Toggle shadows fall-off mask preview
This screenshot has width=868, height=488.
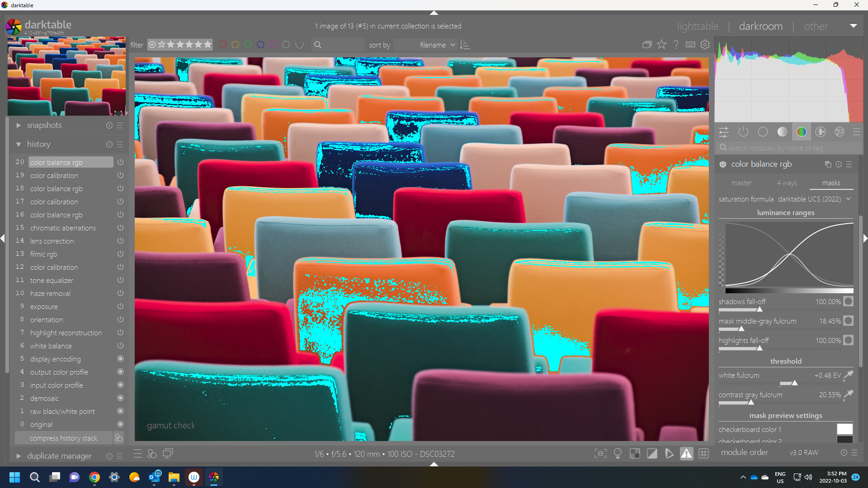click(x=849, y=301)
